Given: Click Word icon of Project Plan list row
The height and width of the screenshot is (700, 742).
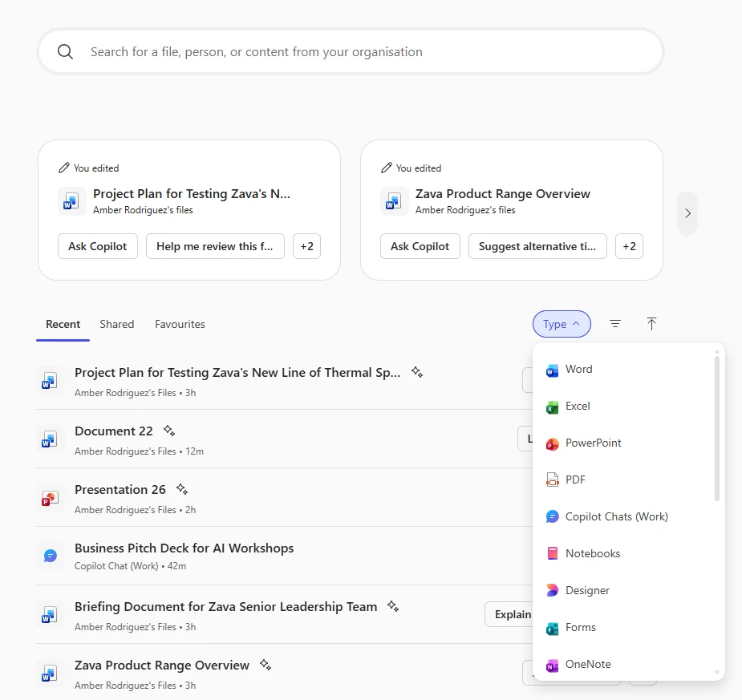Looking at the screenshot, I should click(x=49, y=380).
